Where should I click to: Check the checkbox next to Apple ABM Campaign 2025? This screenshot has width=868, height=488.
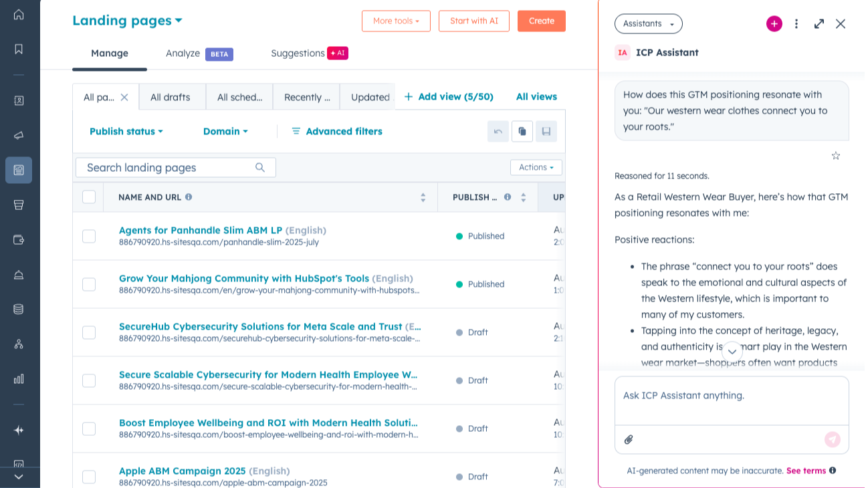89,476
